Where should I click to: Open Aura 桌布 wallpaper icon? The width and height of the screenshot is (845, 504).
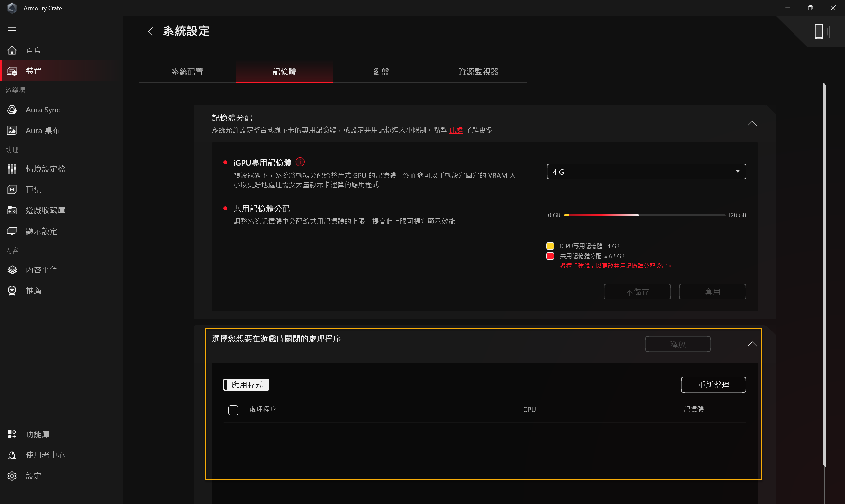[x=12, y=130]
